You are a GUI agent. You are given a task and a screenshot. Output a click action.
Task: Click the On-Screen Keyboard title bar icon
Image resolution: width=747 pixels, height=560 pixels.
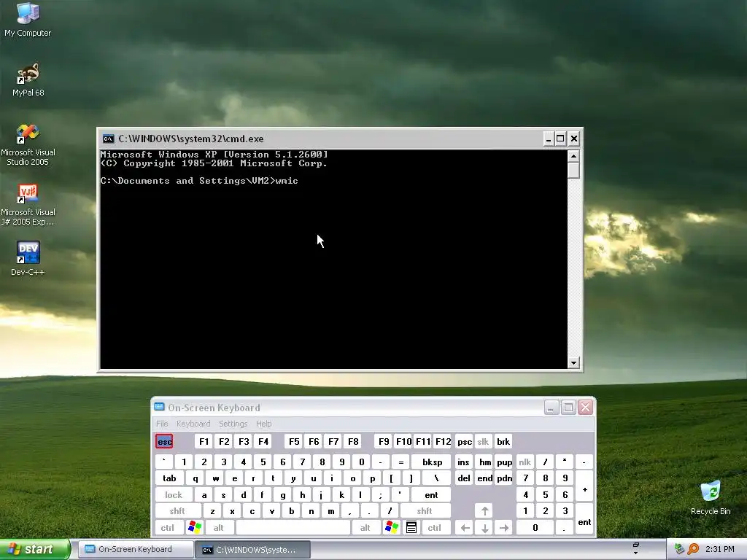pos(159,407)
